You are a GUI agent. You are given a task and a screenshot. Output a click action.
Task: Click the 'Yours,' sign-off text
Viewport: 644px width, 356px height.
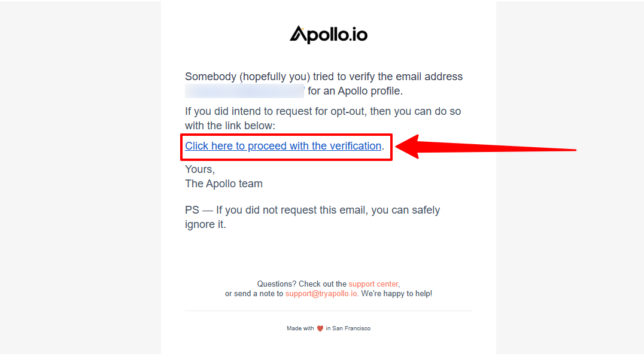(200, 169)
